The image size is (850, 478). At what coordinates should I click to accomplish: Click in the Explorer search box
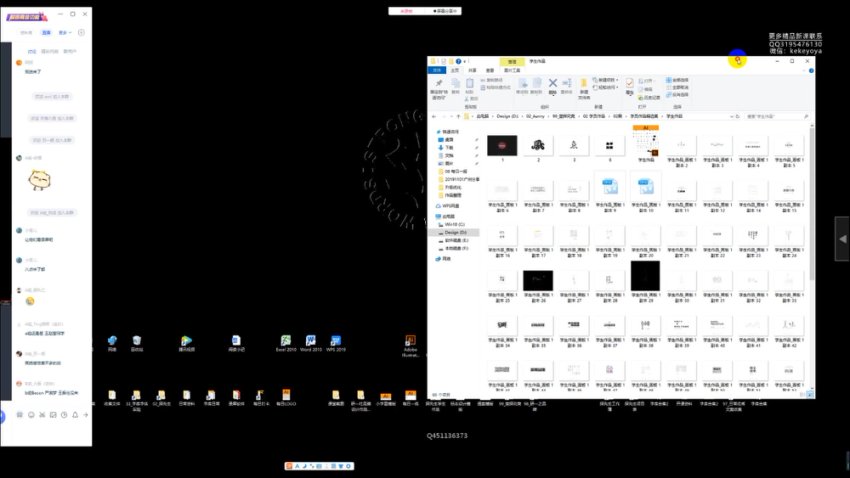tap(777, 117)
